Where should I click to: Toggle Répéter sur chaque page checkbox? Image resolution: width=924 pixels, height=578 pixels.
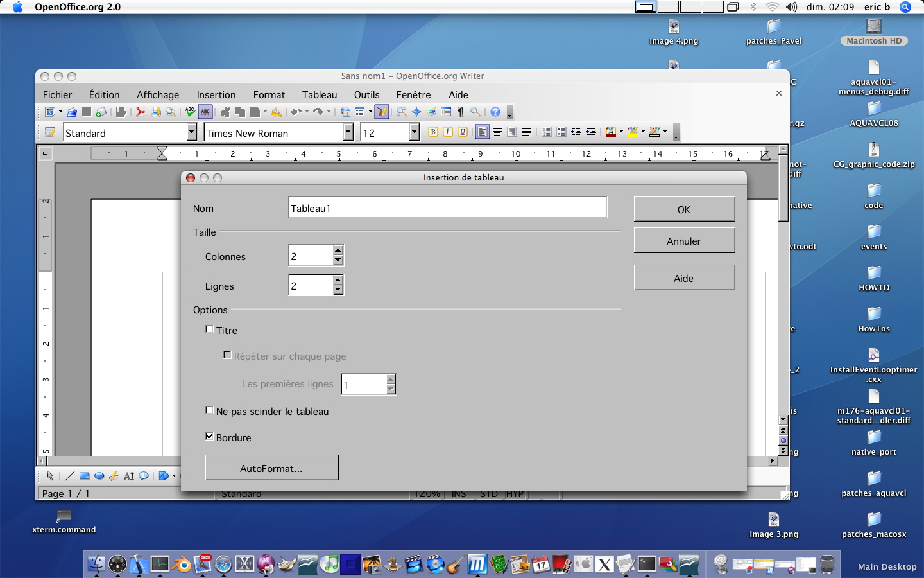point(227,355)
